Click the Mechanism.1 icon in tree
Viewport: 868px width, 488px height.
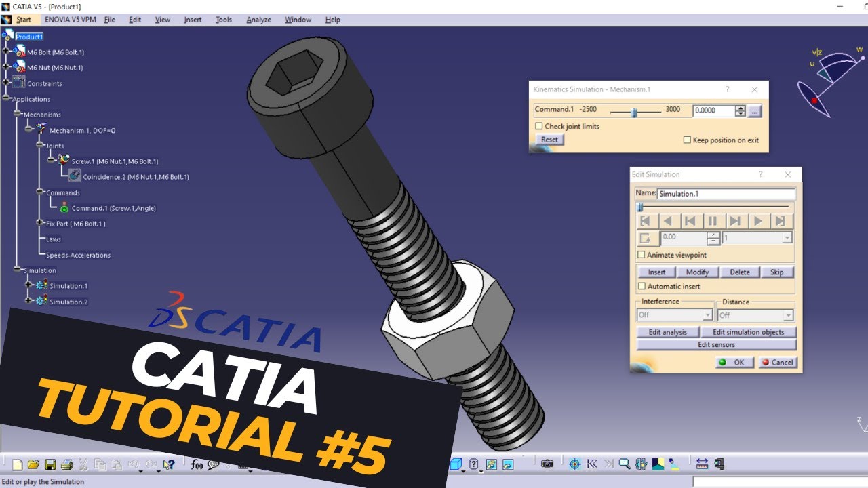click(41, 129)
